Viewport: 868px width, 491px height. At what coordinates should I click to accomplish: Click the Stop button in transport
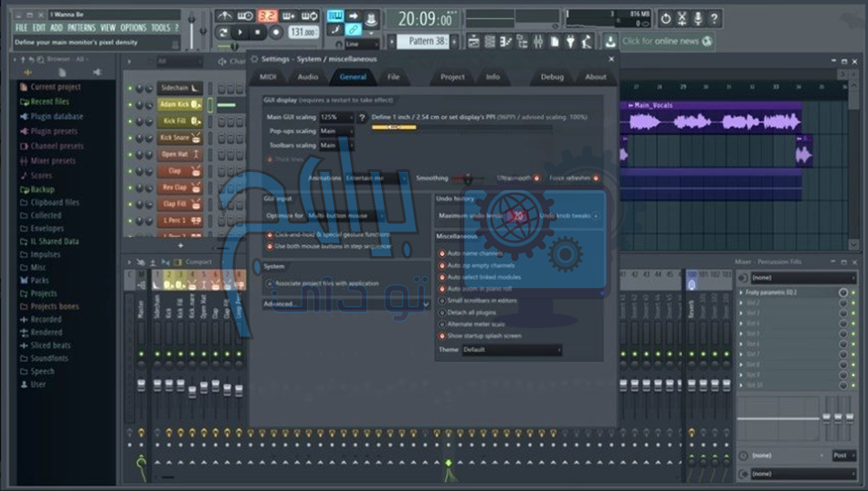[259, 33]
